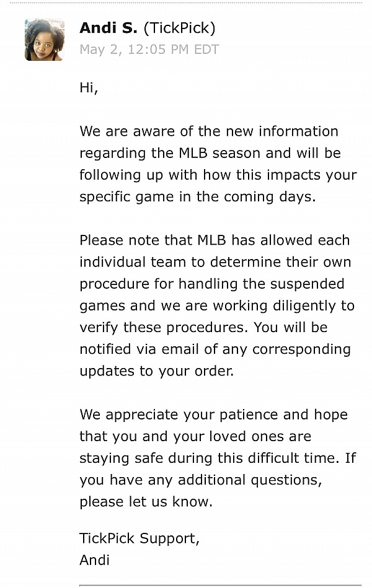Click the line "please let us know."
The width and height of the screenshot is (372, 588).
(x=146, y=502)
